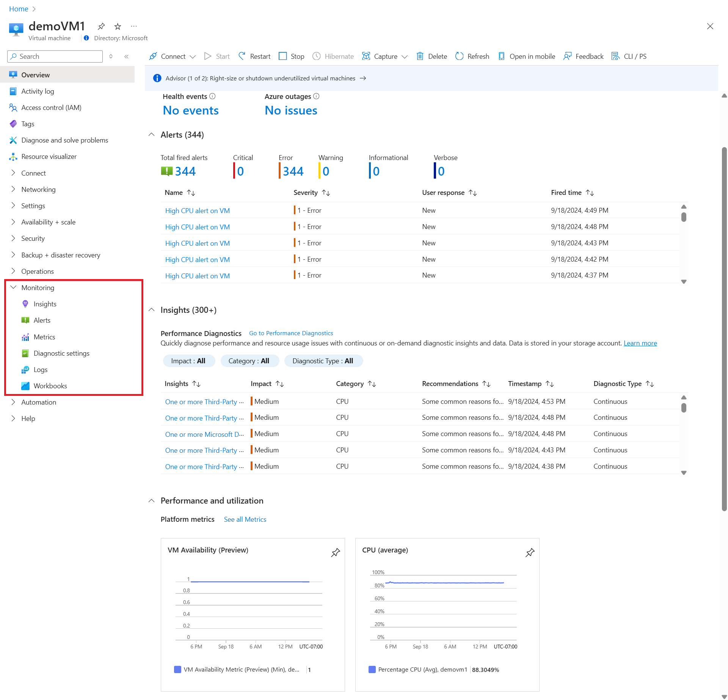Collapse the Alerts section header
Image resolution: width=728 pixels, height=700 pixels.
click(152, 135)
